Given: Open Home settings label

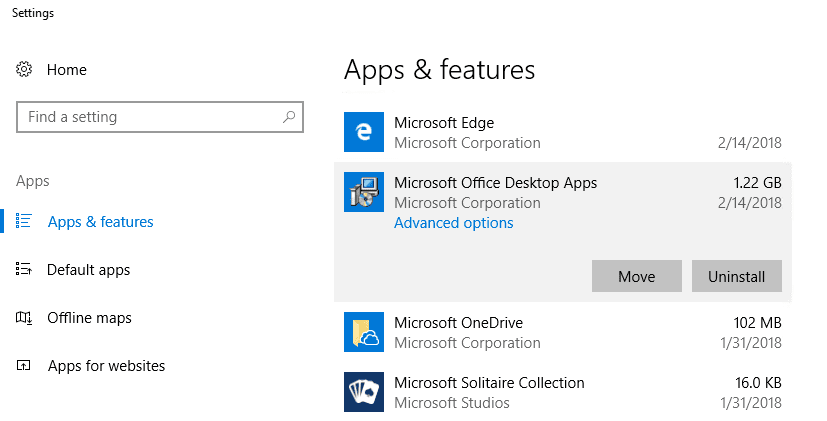Looking at the screenshot, I should point(66,70).
